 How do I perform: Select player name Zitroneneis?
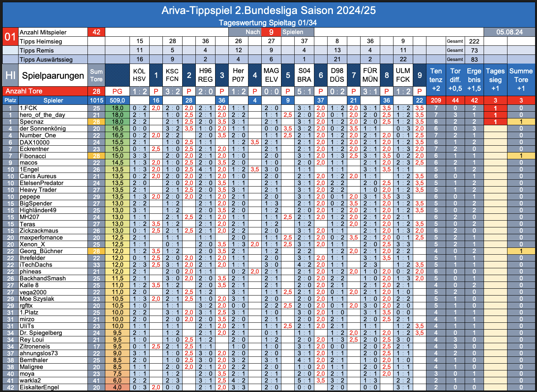pos(35,346)
